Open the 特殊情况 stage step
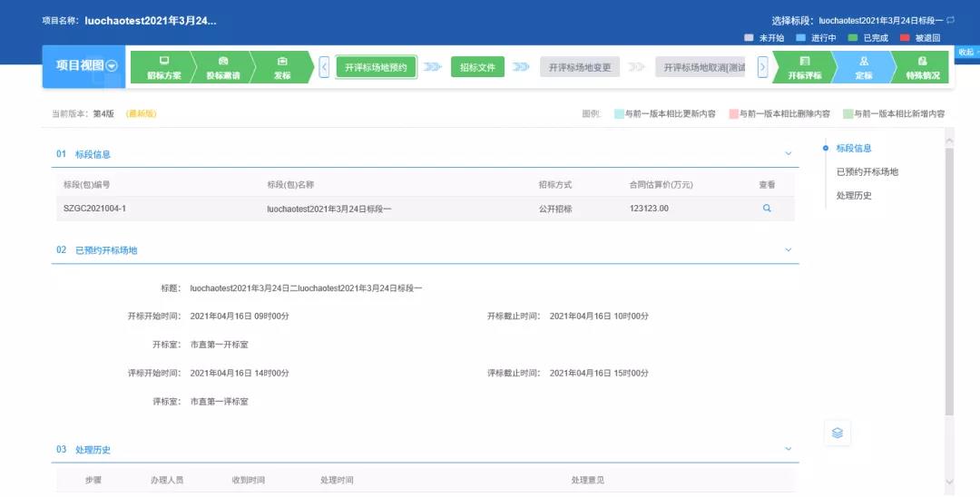Screen dimensions: 980x497 tap(922, 68)
